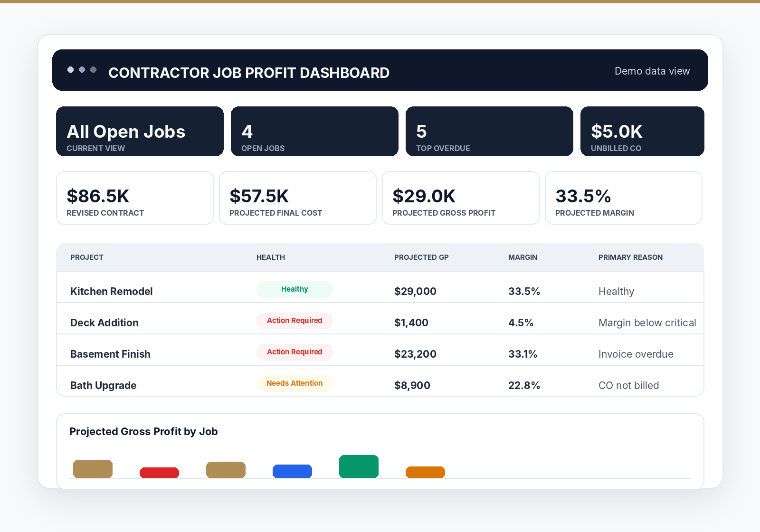Screen dimensions: 760x532
Task: Click the red bar in the profit chart
Action: (x=159, y=473)
